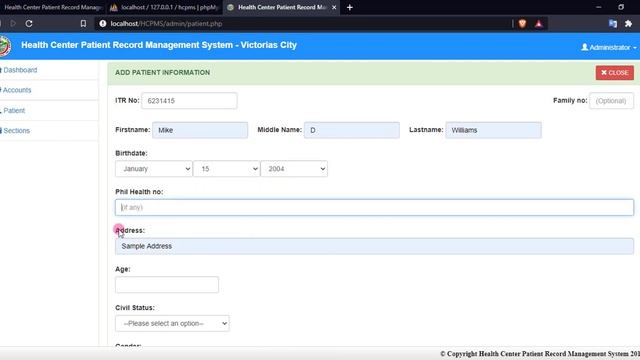Expand the Administrator user menu
The height and width of the screenshot is (360, 640).
[609, 47]
